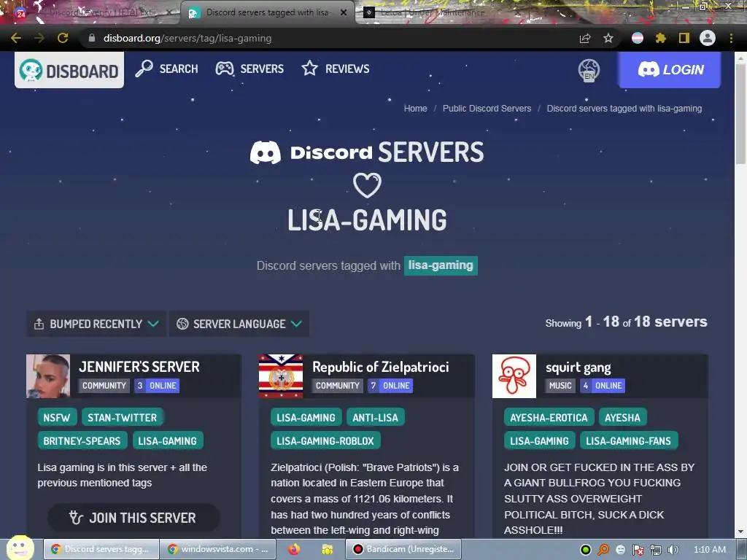Click COMMUNITY category on Republic of Zielpatrioci
Image resolution: width=747 pixels, height=560 pixels.
tap(337, 386)
